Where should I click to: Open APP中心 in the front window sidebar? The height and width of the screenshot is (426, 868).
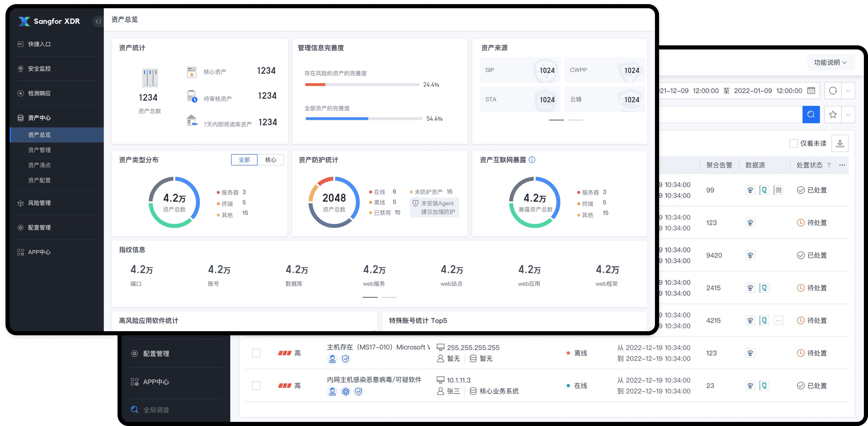click(39, 252)
